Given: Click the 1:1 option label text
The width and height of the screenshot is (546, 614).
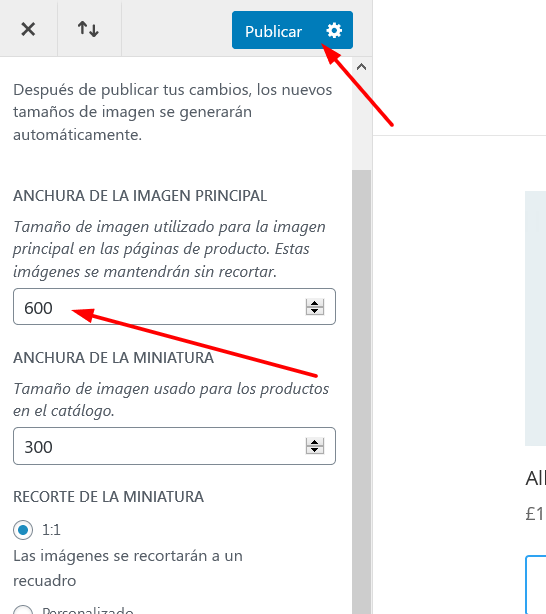Looking at the screenshot, I should click(51, 530).
